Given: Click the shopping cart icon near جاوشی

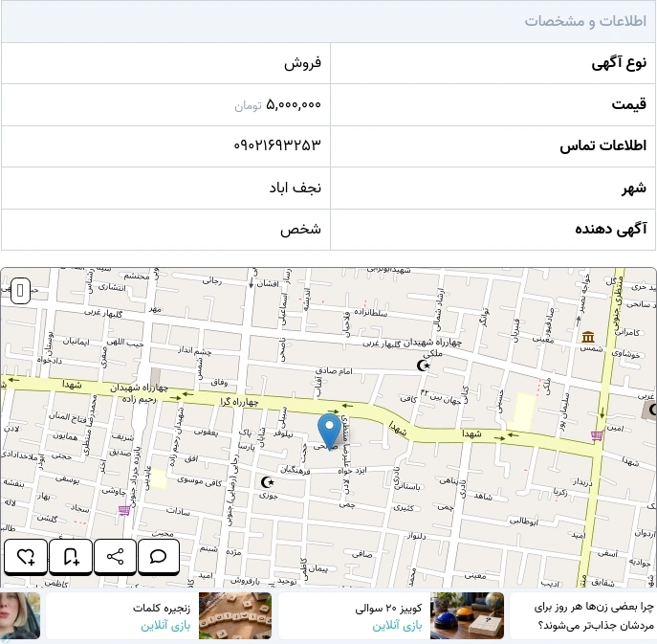Looking at the screenshot, I should (x=124, y=510).
